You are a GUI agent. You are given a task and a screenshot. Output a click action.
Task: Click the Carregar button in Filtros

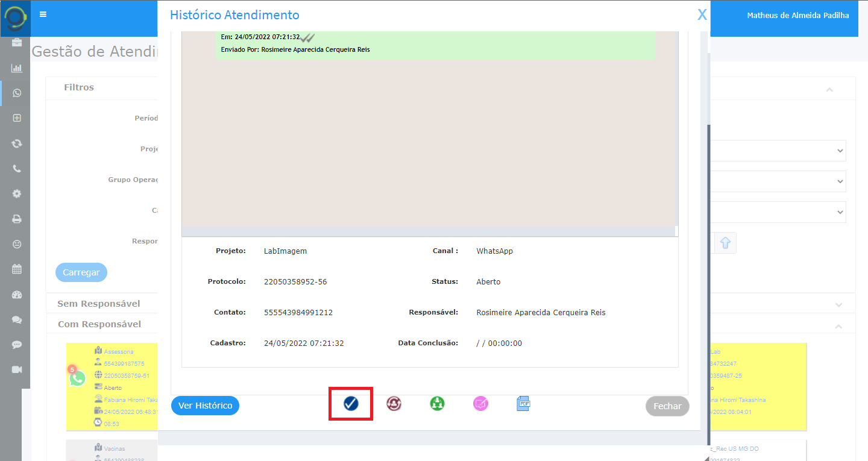coord(81,272)
